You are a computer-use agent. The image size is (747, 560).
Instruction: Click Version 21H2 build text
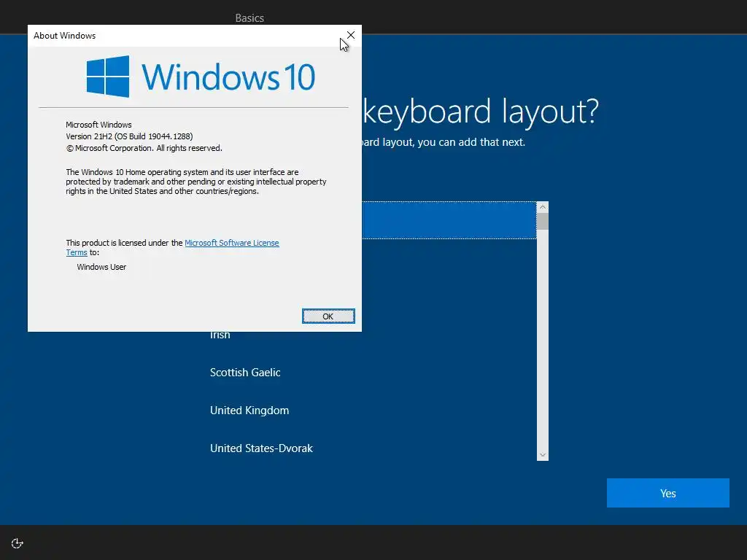pyautogui.click(x=129, y=136)
